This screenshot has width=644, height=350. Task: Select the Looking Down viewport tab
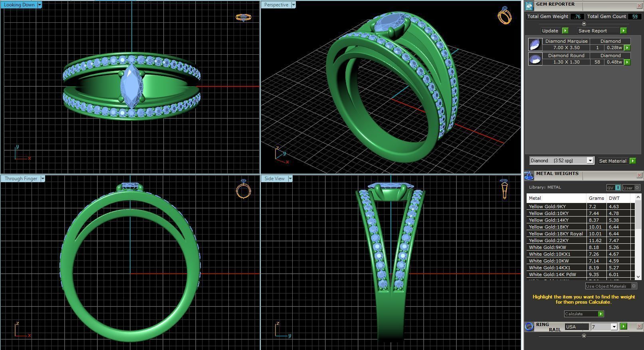(19, 5)
